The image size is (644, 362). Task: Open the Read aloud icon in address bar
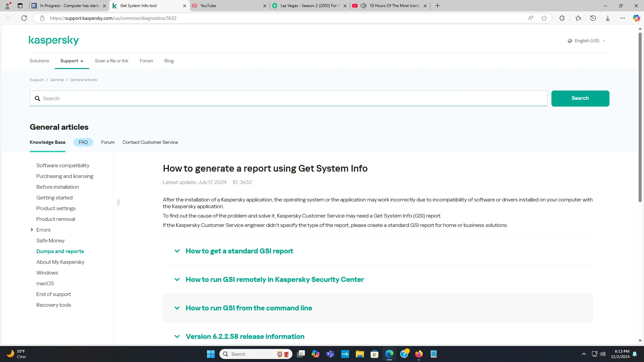tap(531, 18)
